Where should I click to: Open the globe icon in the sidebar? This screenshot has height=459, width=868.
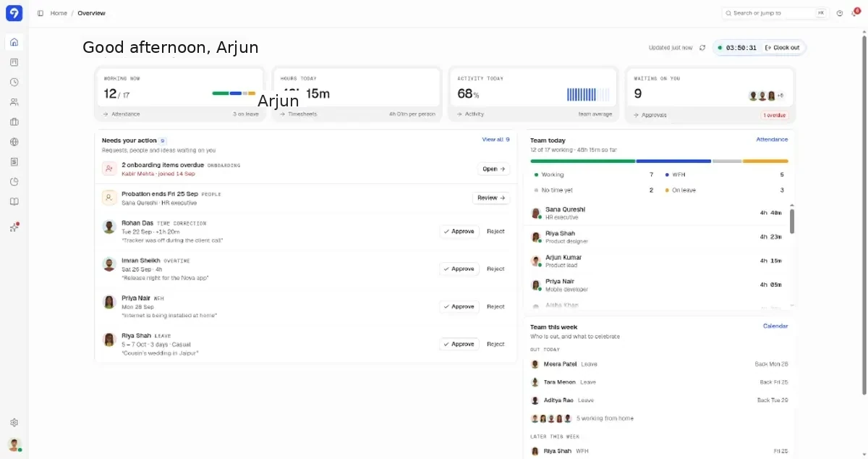tap(14, 142)
